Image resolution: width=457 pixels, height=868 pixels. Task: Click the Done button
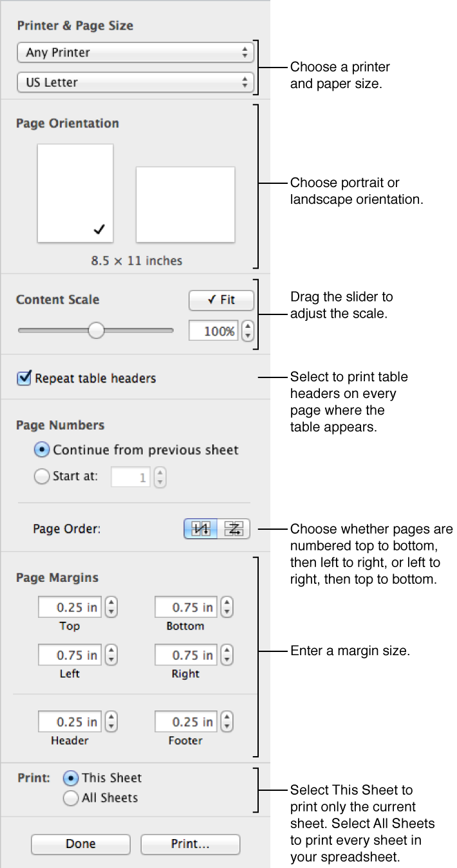coord(80,844)
